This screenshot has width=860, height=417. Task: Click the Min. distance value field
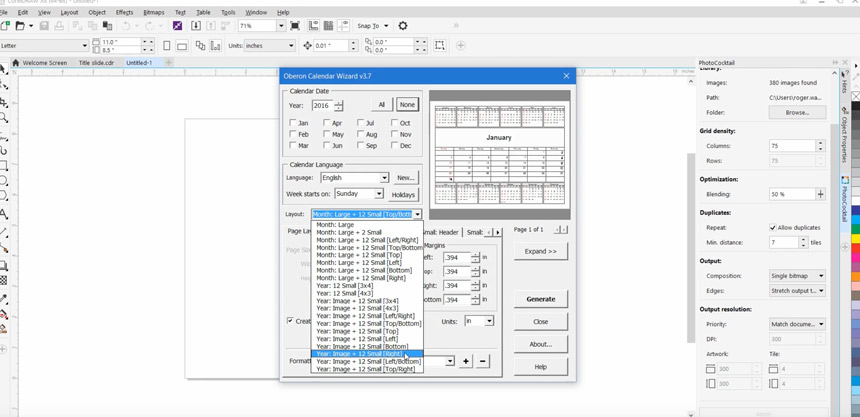[784, 242]
